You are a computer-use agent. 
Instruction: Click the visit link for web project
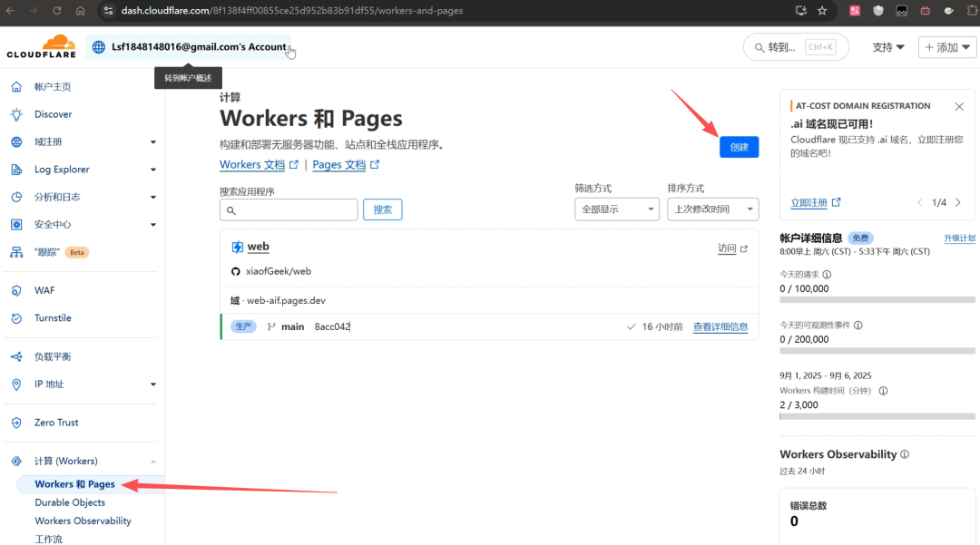(x=732, y=248)
